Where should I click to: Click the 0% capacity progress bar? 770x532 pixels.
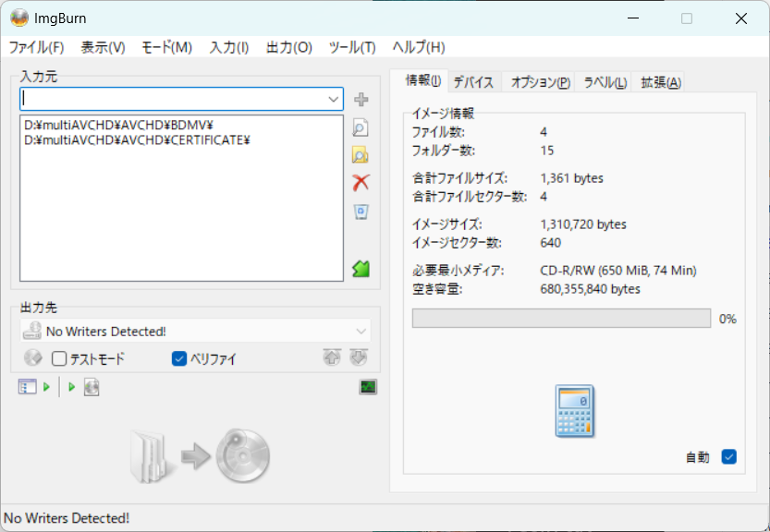pos(561,318)
